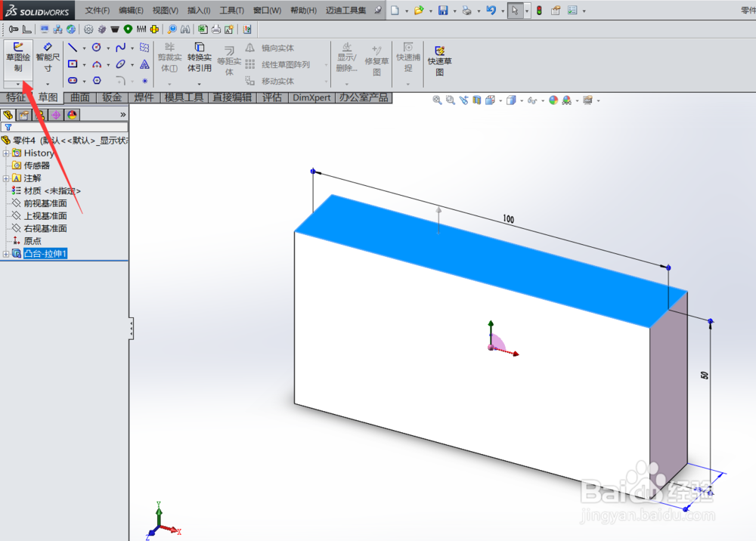Select the Polygon sketch tool
The image size is (756, 541).
pyautogui.click(x=97, y=80)
